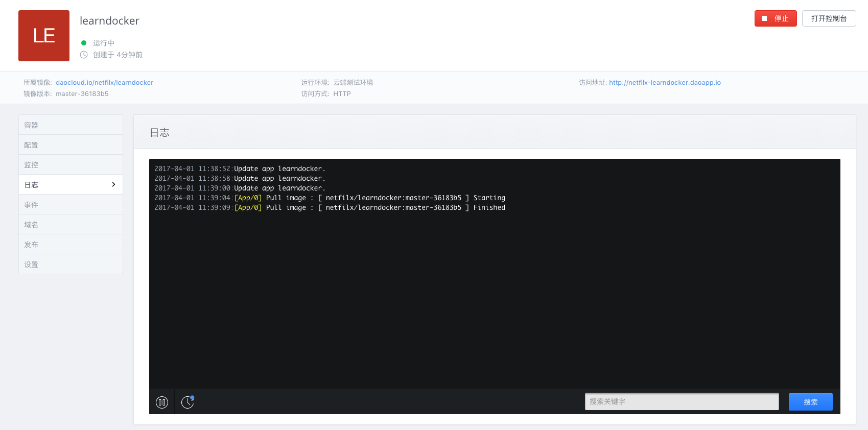Switch to the 发布 sidebar tab
868x430 pixels.
pos(71,245)
